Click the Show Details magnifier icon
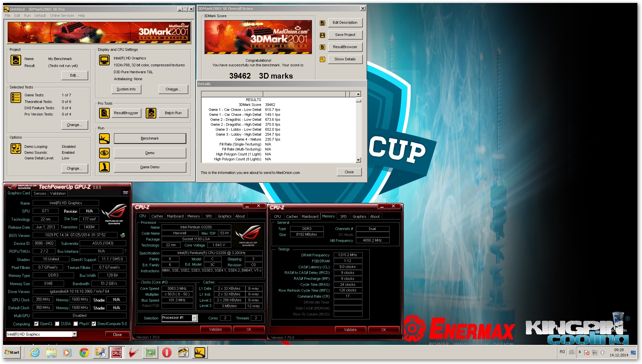 322,59
